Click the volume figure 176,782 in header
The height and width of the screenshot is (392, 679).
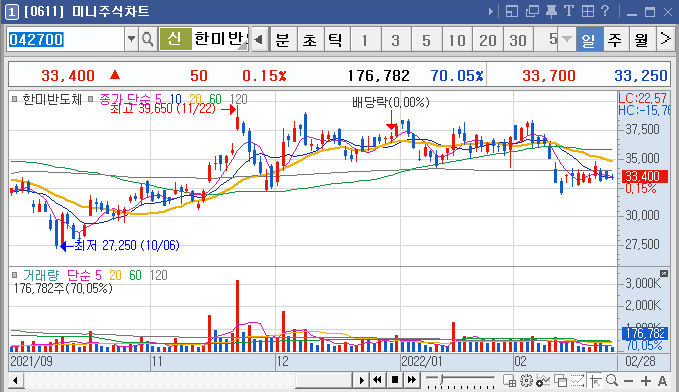(x=378, y=76)
